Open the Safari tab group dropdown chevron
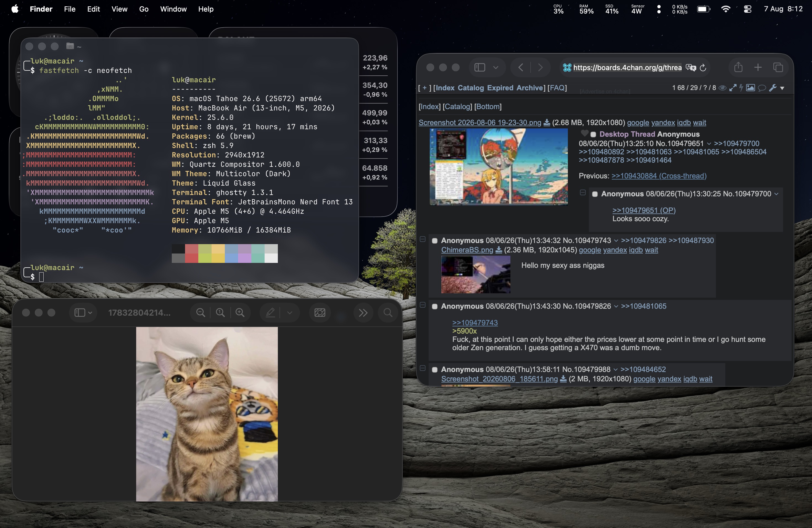This screenshot has height=528, width=812. coord(496,68)
